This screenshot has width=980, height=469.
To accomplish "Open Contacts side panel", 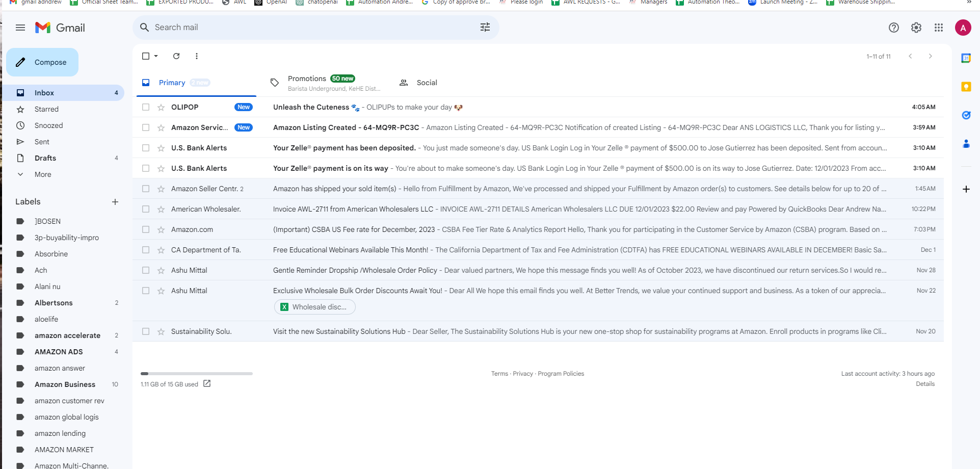I will click(x=966, y=144).
